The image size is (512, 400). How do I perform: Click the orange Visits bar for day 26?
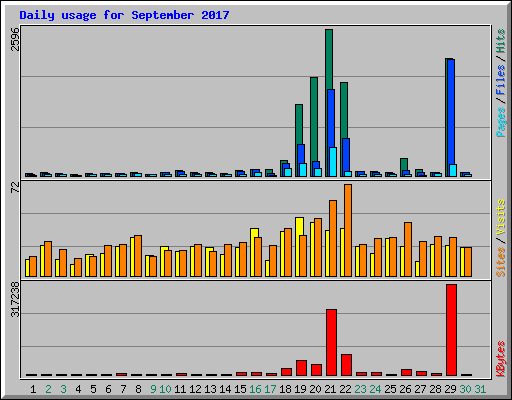pyautogui.click(x=408, y=249)
